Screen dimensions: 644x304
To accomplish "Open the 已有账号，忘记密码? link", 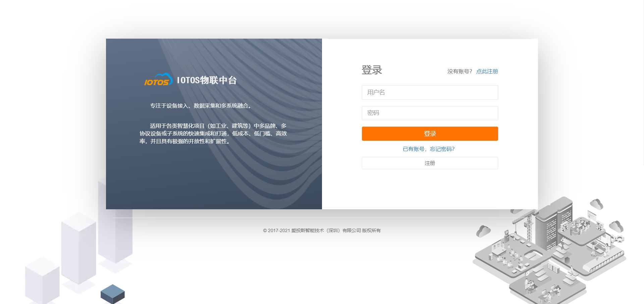I will click(428, 149).
